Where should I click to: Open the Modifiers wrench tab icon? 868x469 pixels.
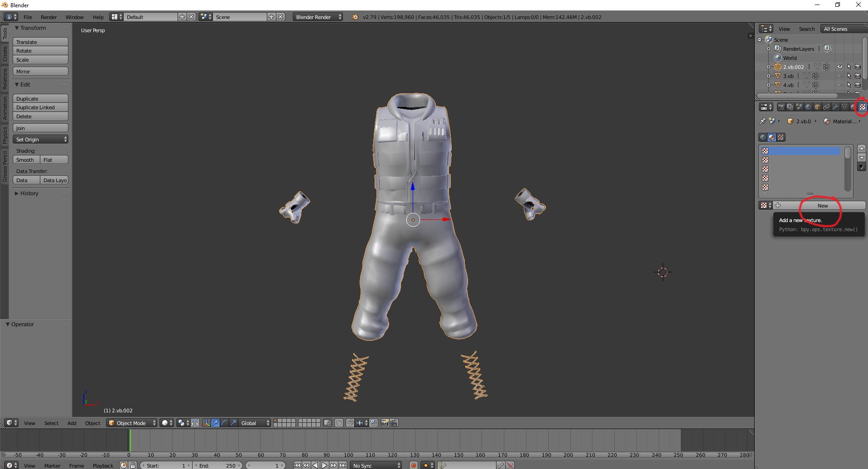[x=835, y=107]
